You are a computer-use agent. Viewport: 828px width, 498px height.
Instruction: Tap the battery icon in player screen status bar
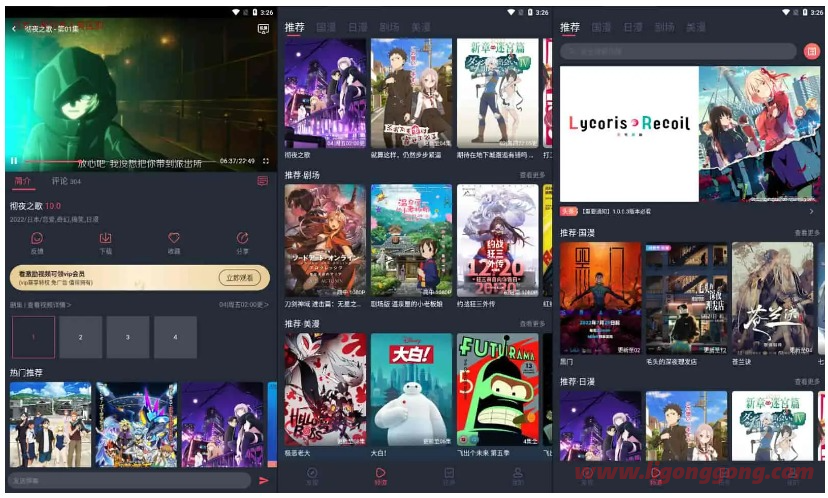[x=255, y=12]
